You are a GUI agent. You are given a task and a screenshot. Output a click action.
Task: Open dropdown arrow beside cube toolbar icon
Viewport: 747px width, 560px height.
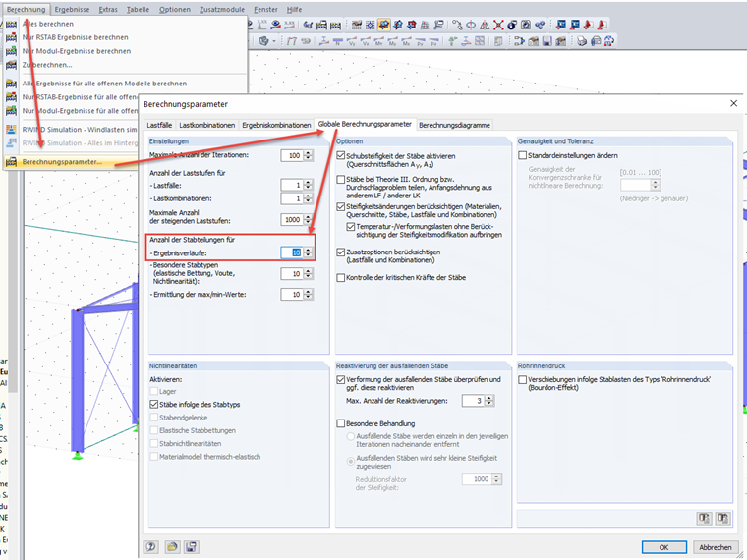tap(274, 41)
